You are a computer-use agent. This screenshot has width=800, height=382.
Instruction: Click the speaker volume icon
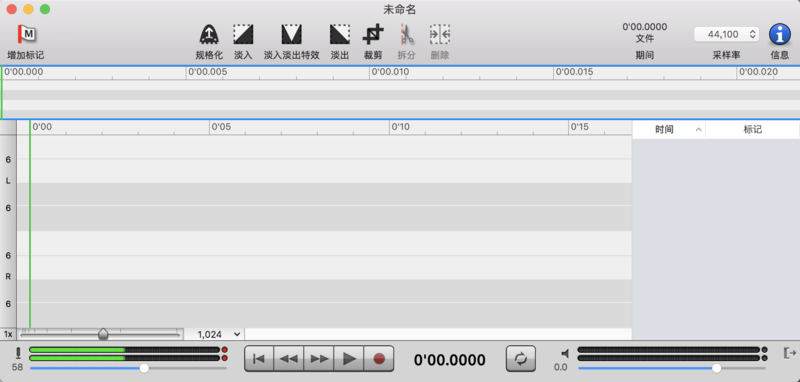pos(565,353)
